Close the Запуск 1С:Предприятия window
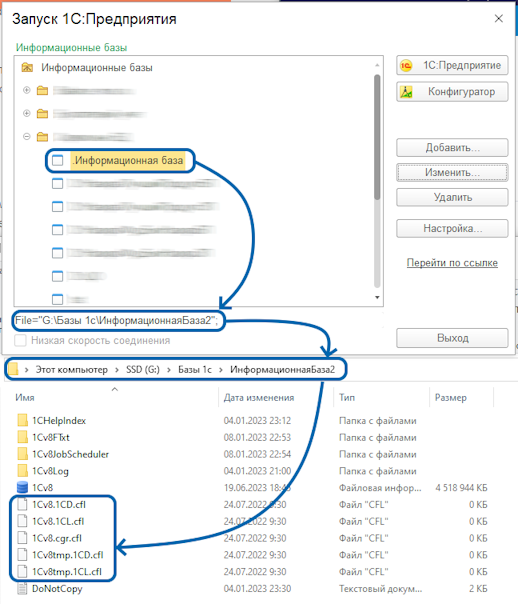Image resolution: width=518 pixels, height=604 pixels. click(x=499, y=18)
